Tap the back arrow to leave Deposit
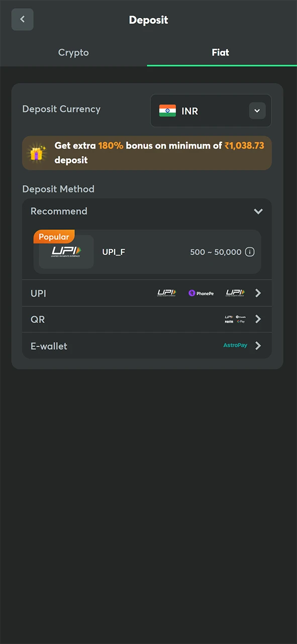This screenshot has width=297, height=644. (22, 19)
